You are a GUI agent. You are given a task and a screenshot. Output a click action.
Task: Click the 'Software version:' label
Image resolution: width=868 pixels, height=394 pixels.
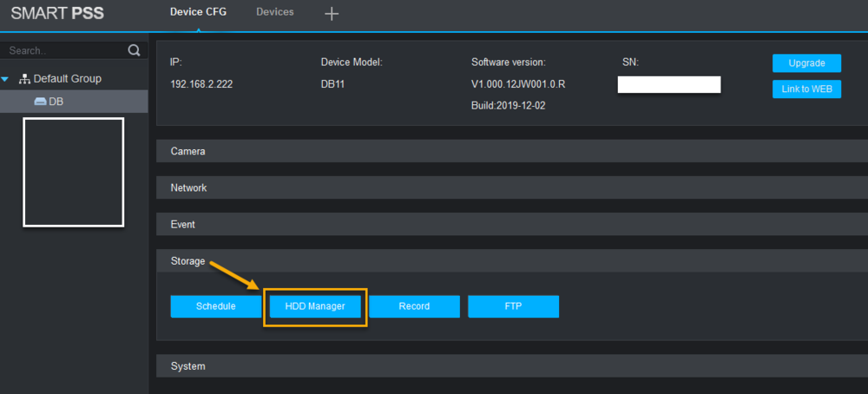(x=508, y=63)
